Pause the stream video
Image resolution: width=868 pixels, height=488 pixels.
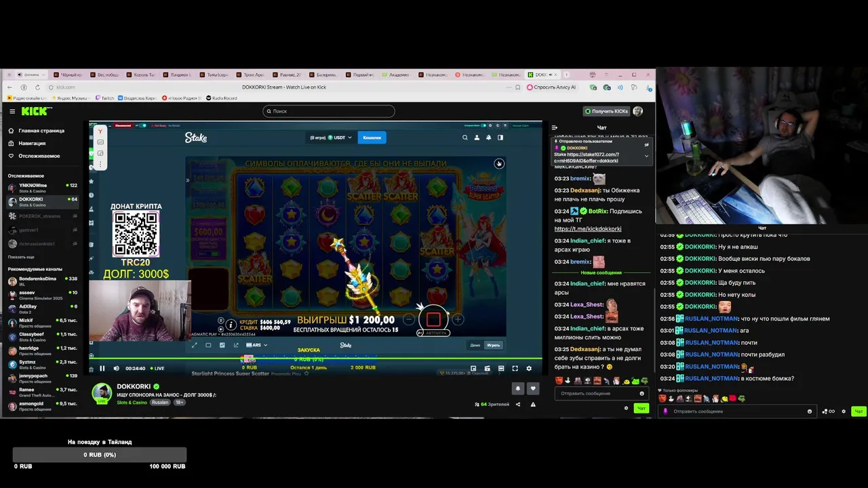click(102, 369)
